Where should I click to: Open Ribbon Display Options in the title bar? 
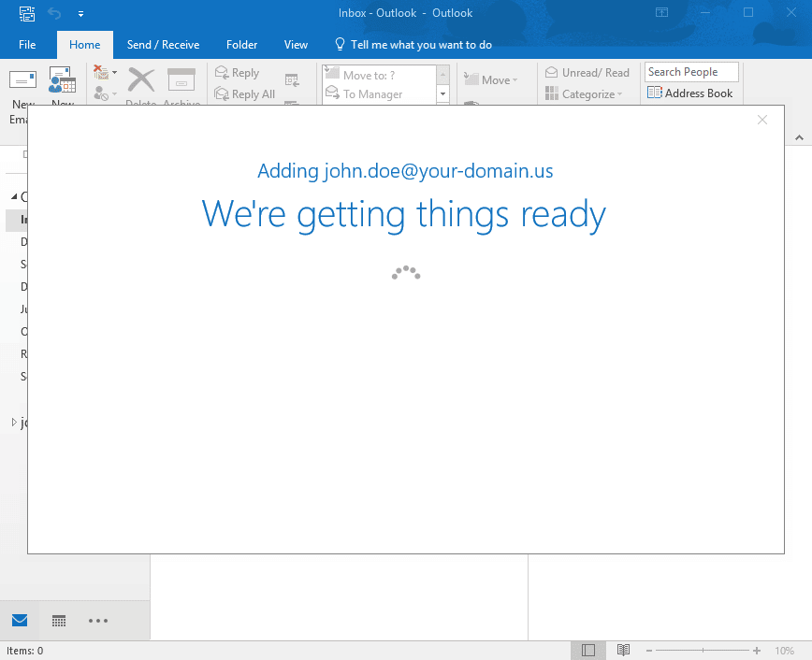point(661,12)
